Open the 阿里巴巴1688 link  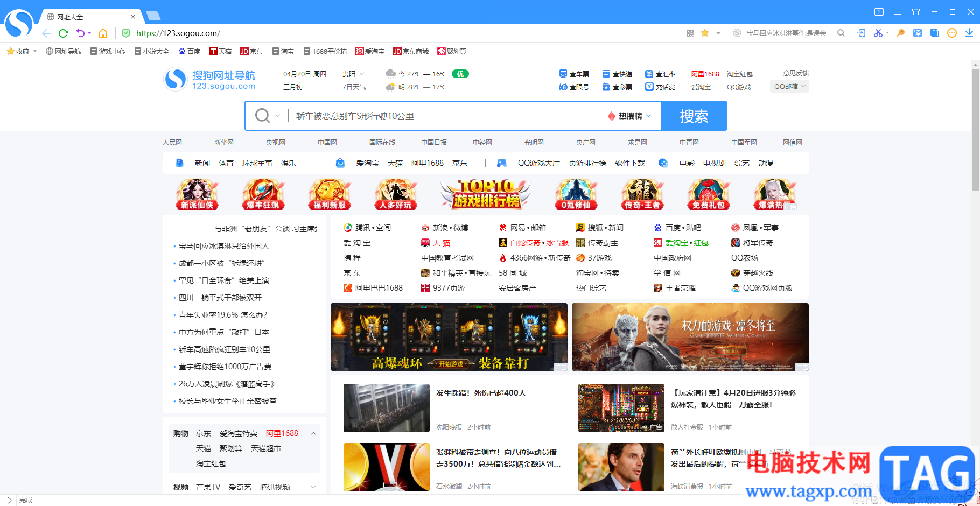[373, 288]
